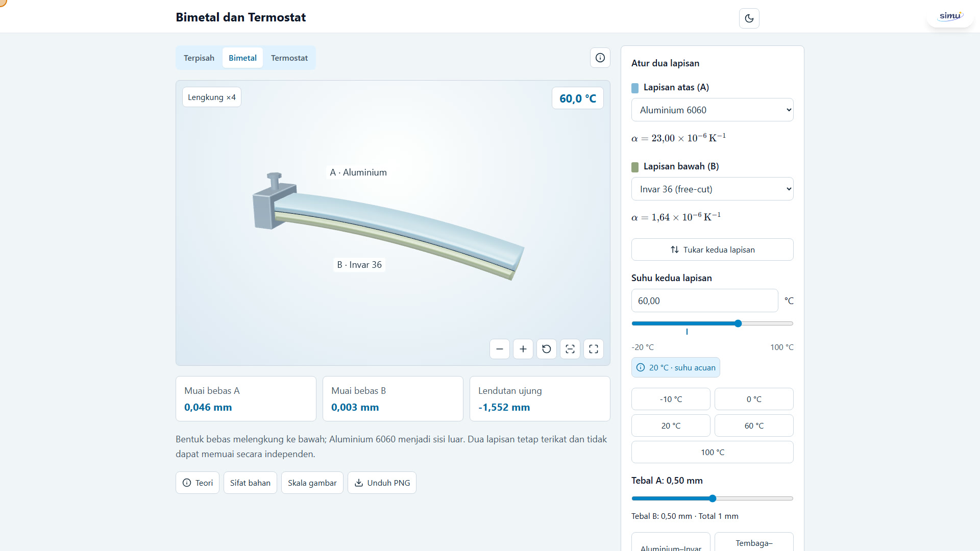Viewport: 980px width, 551px height.
Task: Click the Muai bebas A card
Action: [x=246, y=398]
